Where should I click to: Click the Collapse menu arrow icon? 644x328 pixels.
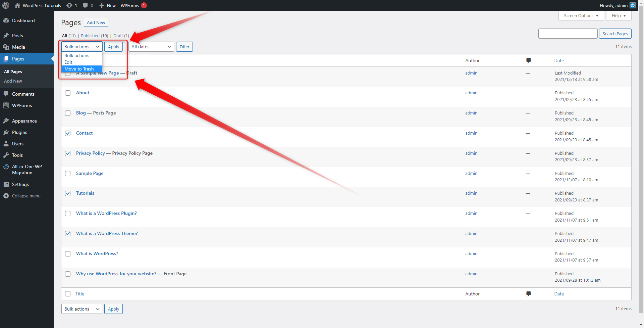[x=6, y=196]
